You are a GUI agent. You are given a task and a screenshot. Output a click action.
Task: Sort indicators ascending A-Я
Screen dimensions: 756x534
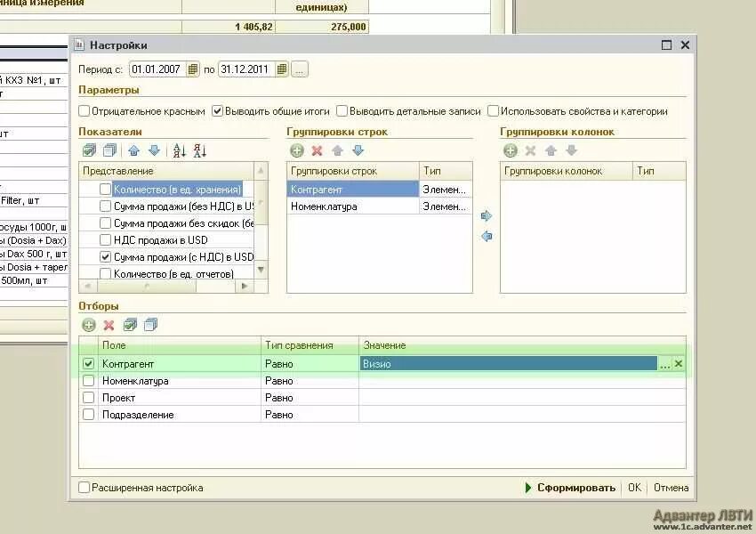click(179, 150)
